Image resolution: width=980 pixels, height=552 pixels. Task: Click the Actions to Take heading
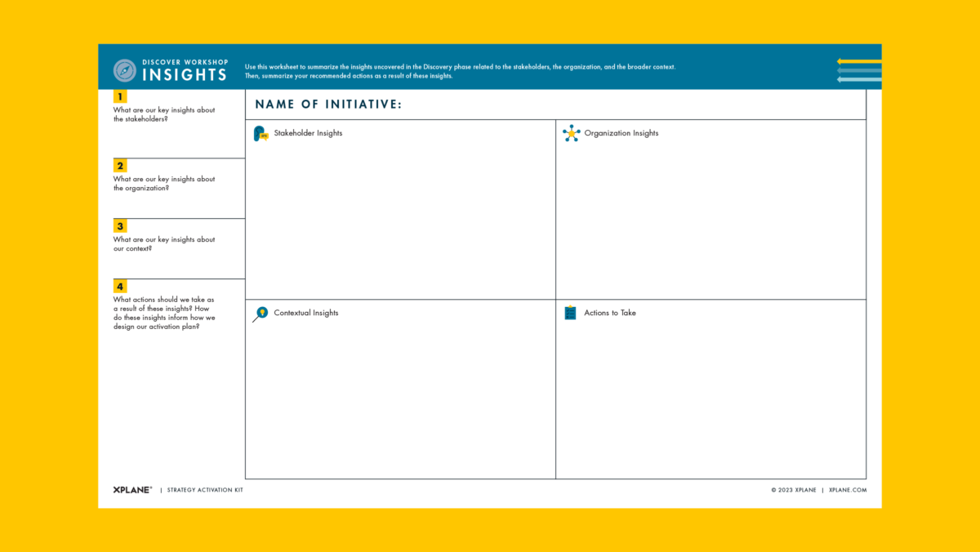coord(610,313)
